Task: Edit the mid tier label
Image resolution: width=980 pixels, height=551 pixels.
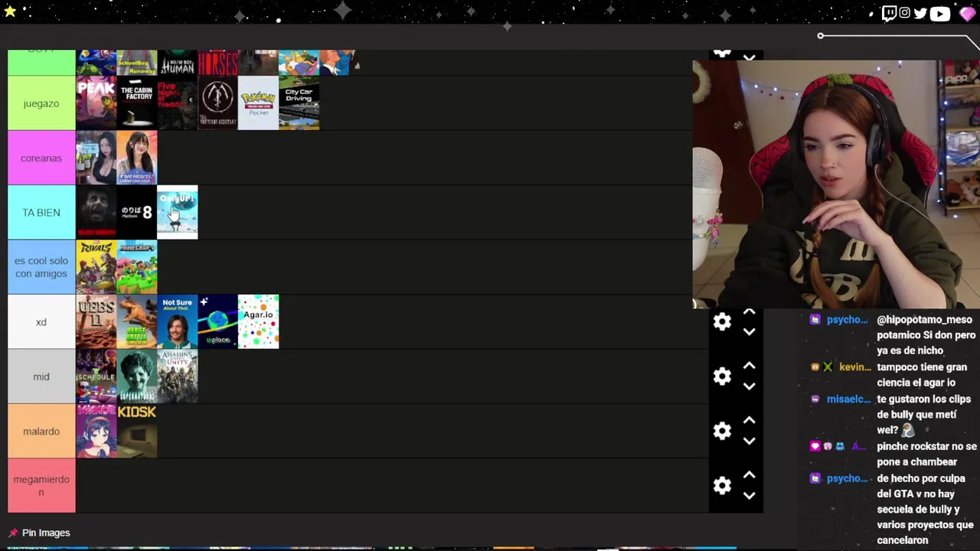Action: (41, 377)
